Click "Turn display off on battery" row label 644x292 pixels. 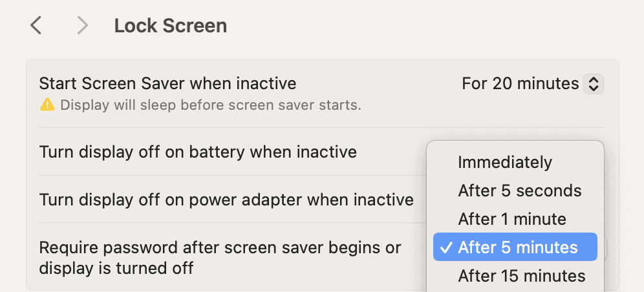(x=198, y=152)
